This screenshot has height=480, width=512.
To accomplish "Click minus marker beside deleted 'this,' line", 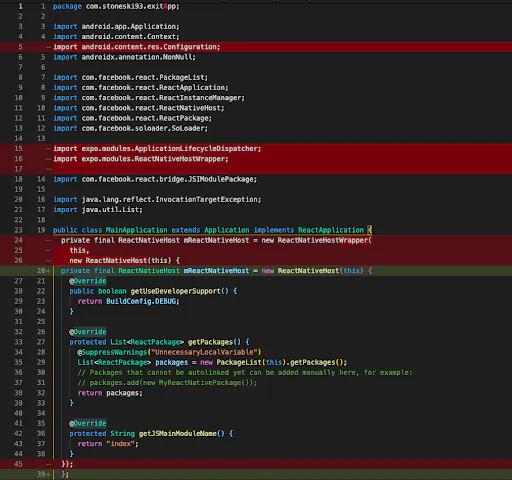I will 48,250.
